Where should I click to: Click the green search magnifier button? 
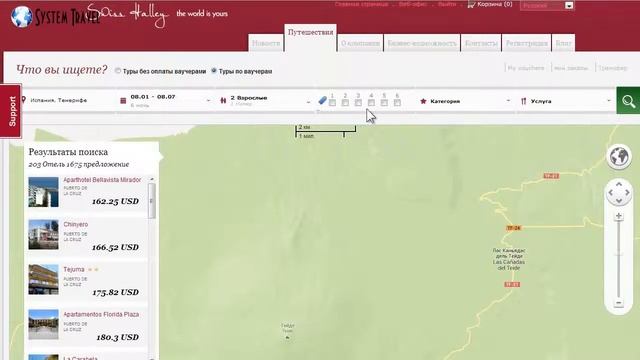coord(628,101)
